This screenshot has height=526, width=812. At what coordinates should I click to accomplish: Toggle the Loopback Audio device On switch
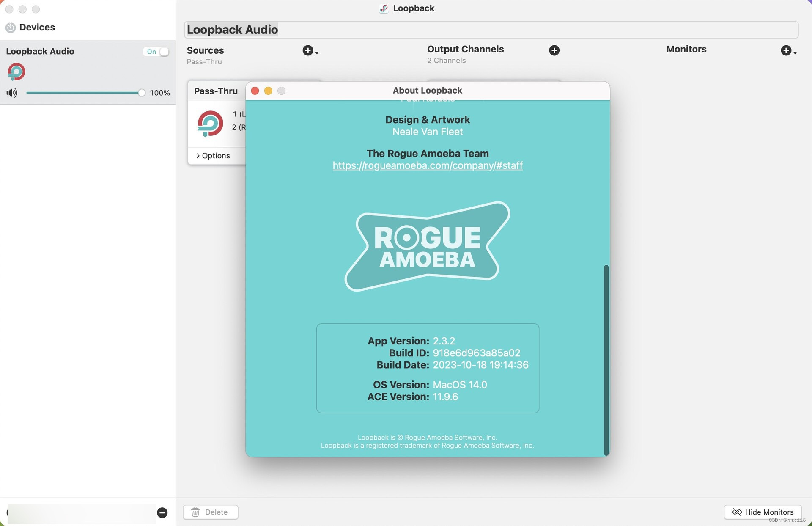coord(156,52)
